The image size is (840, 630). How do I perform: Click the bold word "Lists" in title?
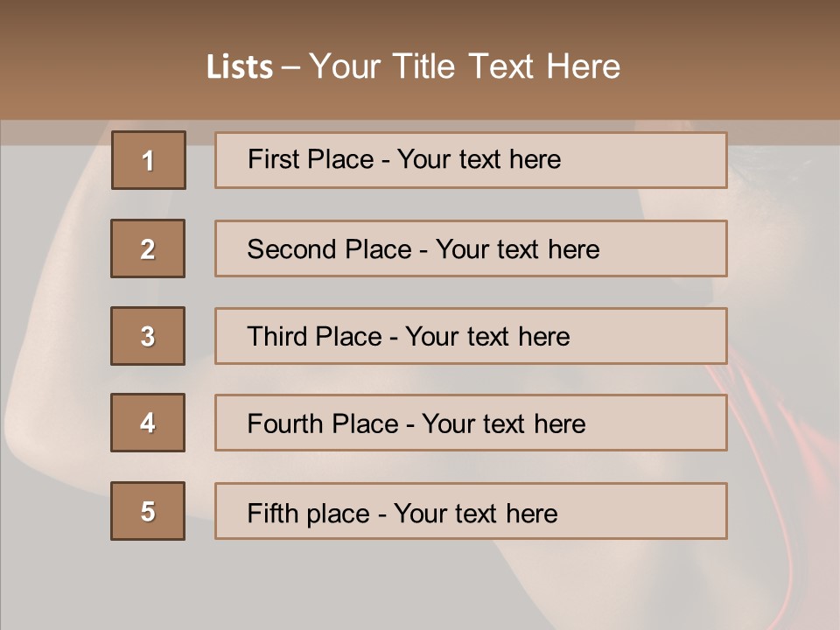240,67
